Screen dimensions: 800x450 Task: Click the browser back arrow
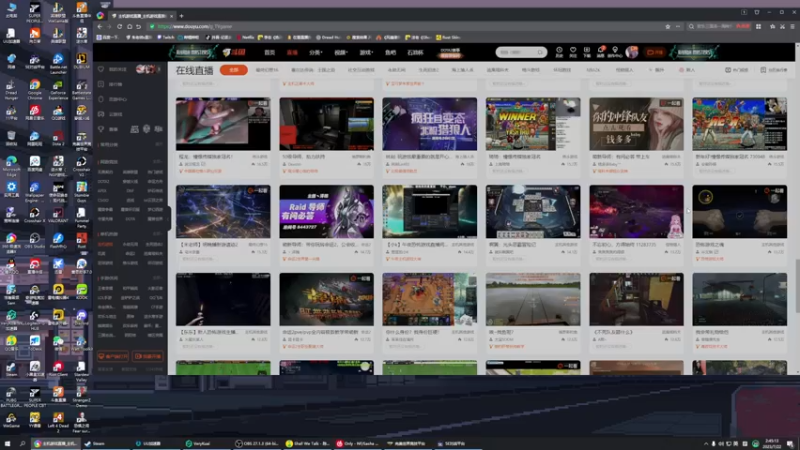pos(100,27)
